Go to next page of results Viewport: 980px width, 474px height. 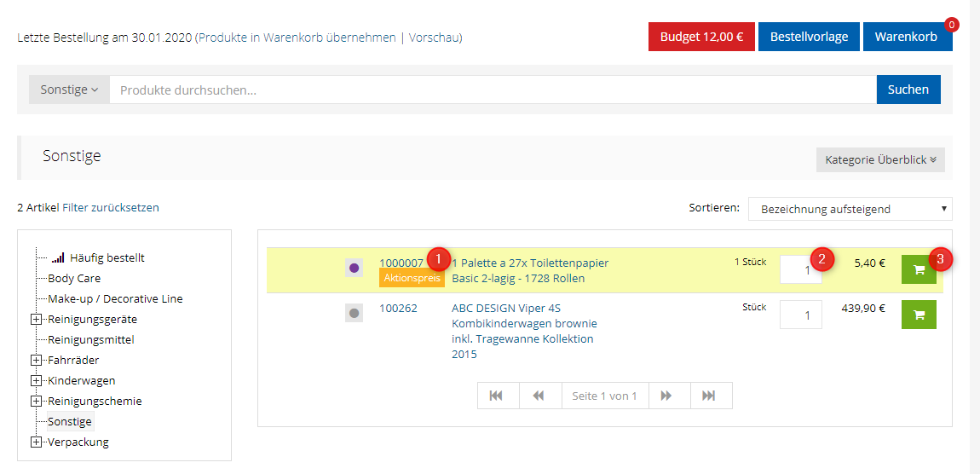coord(668,396)
